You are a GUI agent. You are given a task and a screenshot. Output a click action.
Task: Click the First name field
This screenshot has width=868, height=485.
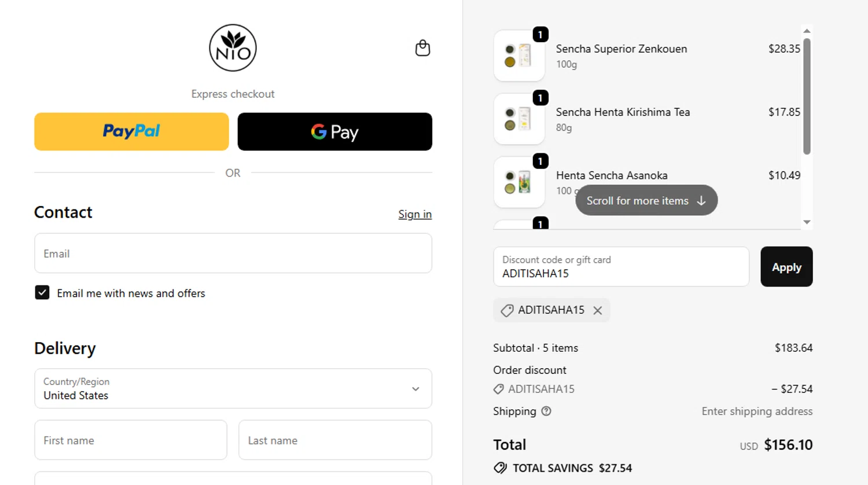[131, 440]
